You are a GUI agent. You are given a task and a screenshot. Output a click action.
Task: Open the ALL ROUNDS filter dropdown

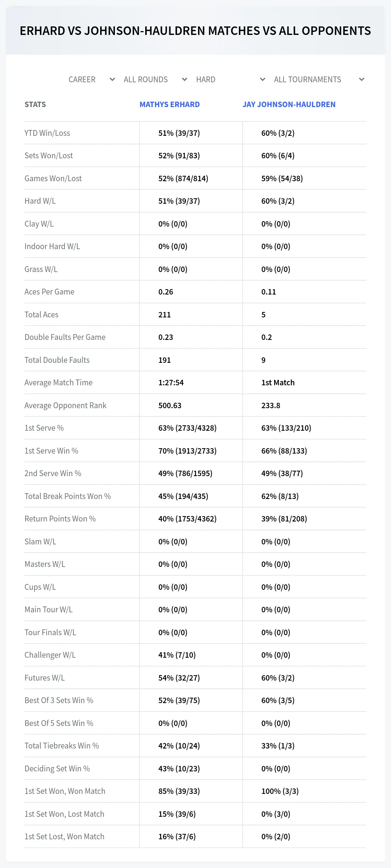click(x=155, y=80)
